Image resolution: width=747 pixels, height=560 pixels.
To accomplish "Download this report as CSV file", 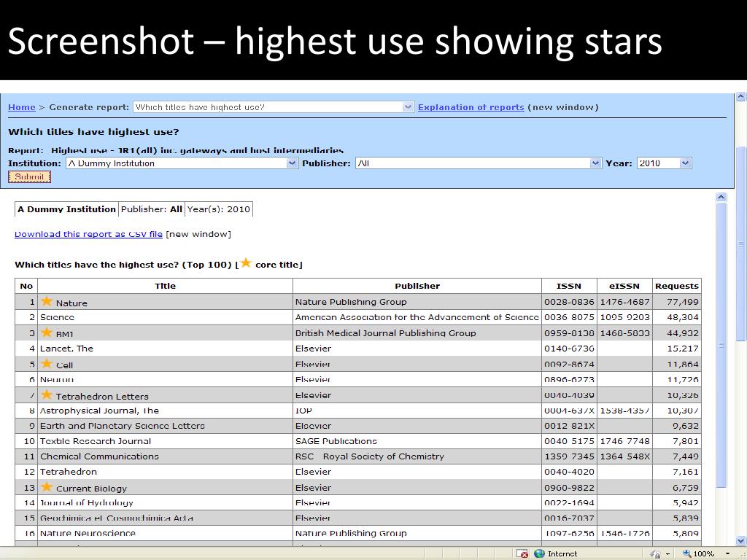I will coord(88,234).
